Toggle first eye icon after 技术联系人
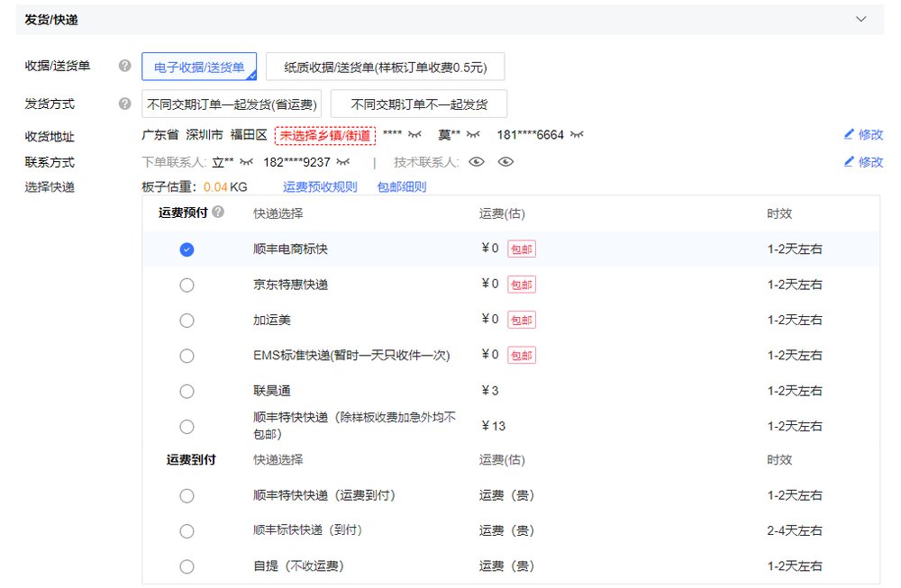The image size is (901, 588). pyautogui.click(x=477, y=162)
